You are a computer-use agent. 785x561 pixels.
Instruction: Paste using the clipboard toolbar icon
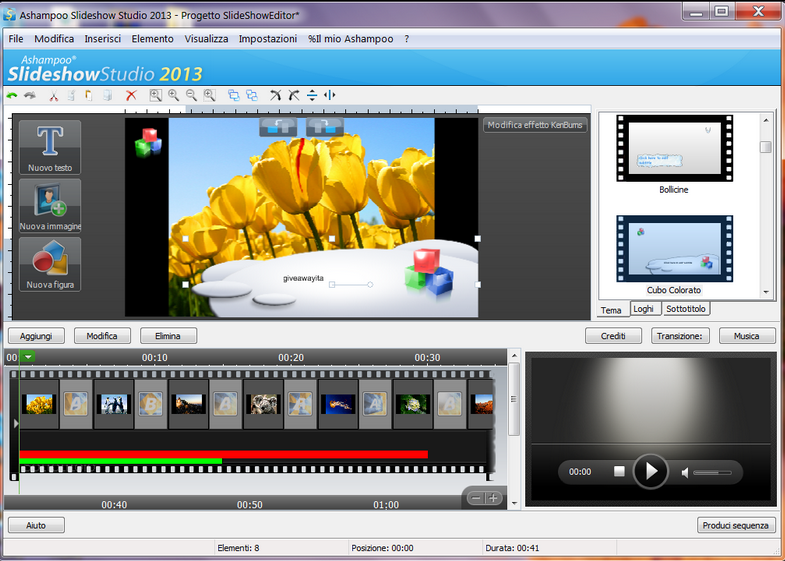[89, 95]
